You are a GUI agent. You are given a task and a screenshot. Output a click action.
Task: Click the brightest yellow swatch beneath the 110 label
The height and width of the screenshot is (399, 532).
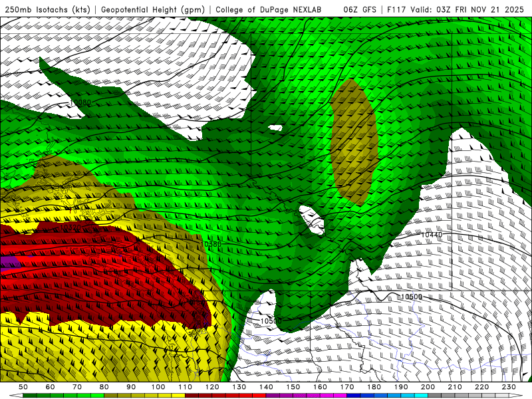point(178,396)
